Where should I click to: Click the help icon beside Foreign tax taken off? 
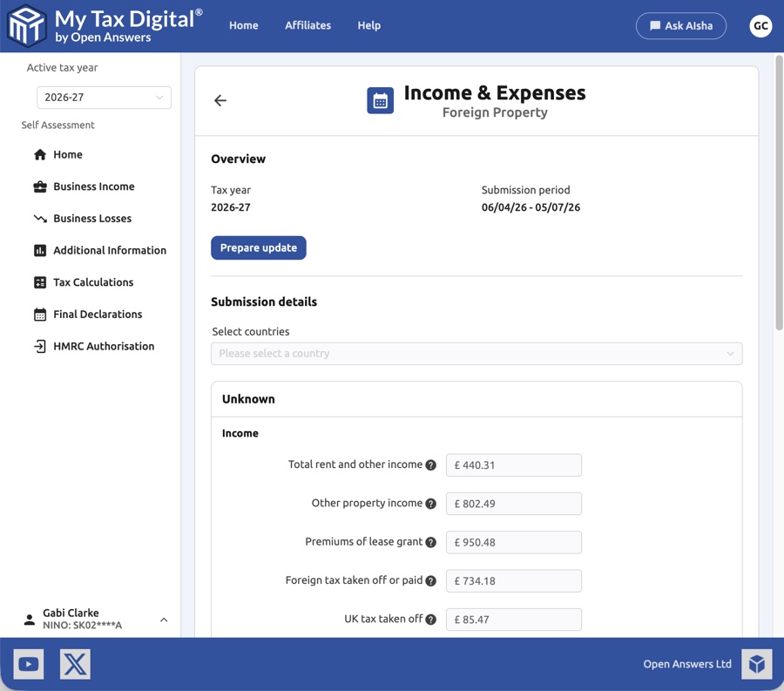point(431,580)
